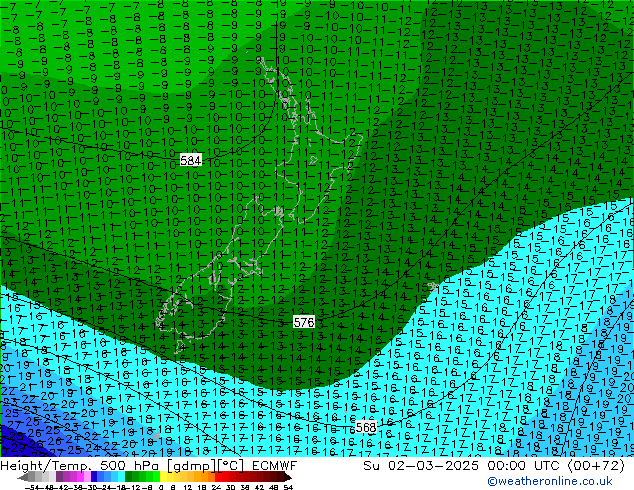Click the 'Height/Temp. 500 hPa' title text
This screenshot has width=634, height=490.
tap(80, 466)
